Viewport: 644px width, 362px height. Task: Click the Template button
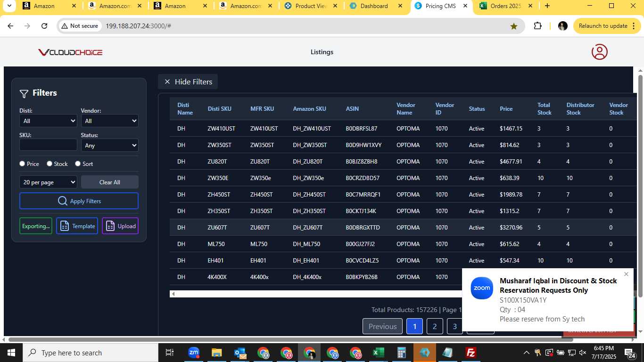coord(77,226)
